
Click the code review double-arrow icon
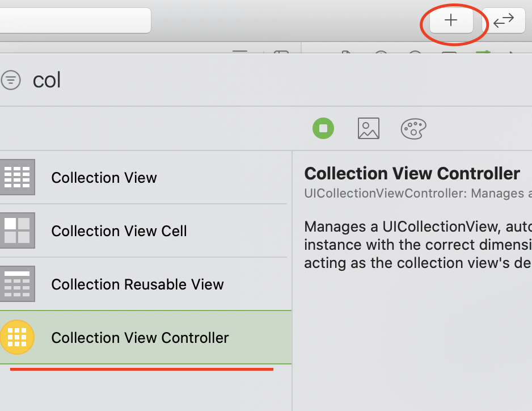(x=504, y=20)
